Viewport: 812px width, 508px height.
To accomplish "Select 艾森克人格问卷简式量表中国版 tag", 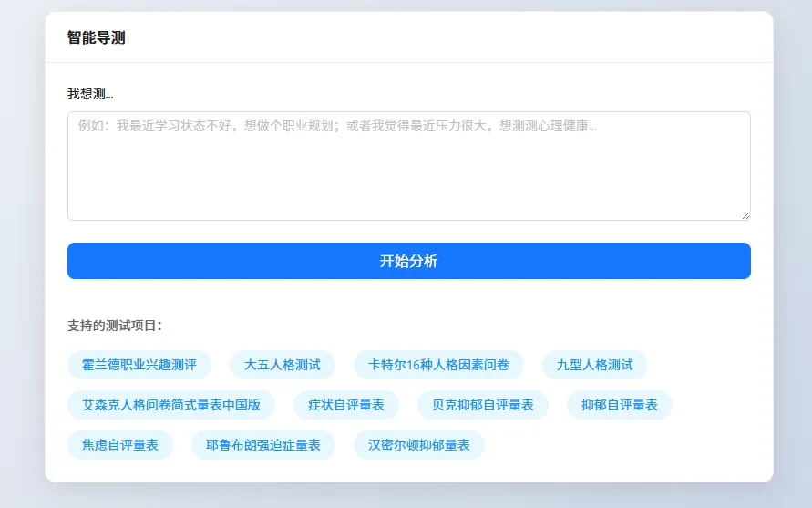I will 171,405.
